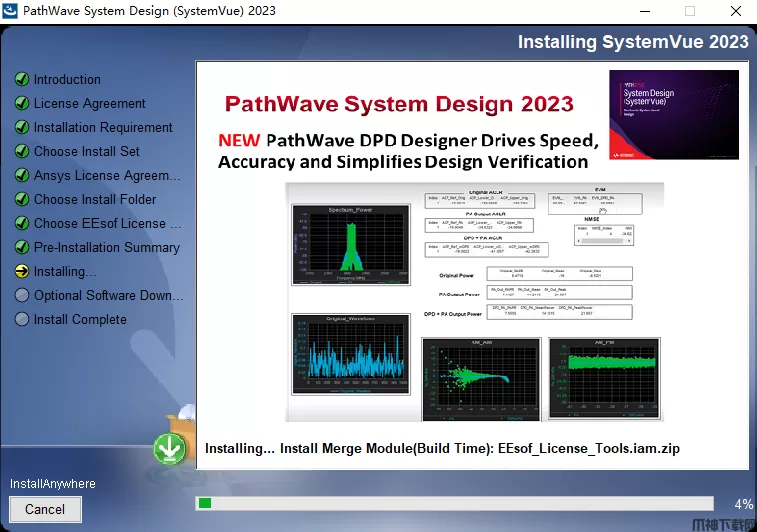This screenshot has width=757, height=532.
Task: Select the Ansys License Agreement step label
Action: pos(107,175)
